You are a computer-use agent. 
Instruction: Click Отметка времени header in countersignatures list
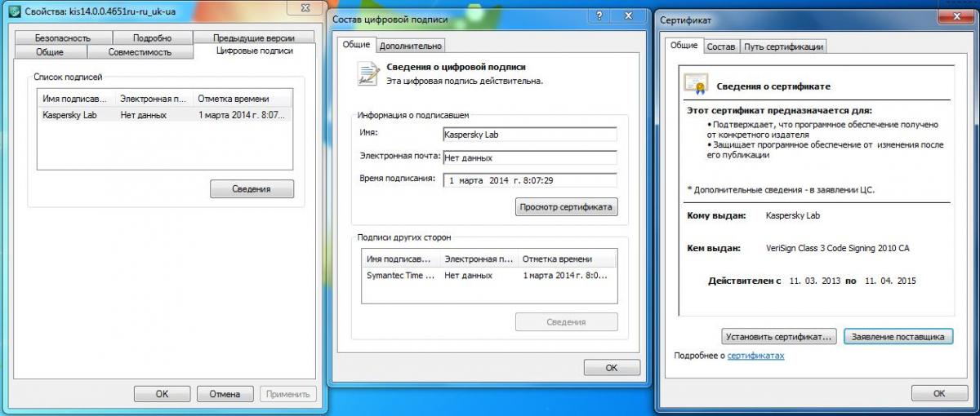click(567, 259)
